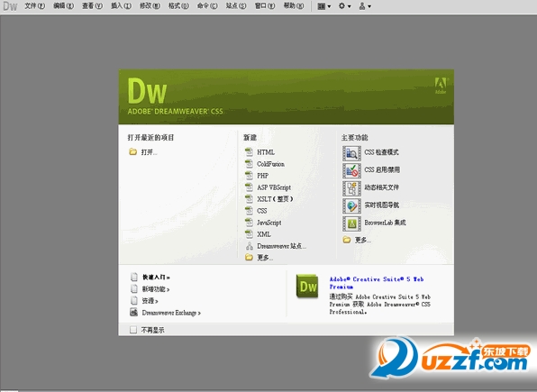The width and height of the screenshot is (537, 392).
Task: Create a new CSS file
Action: click(x=262, y=211)
